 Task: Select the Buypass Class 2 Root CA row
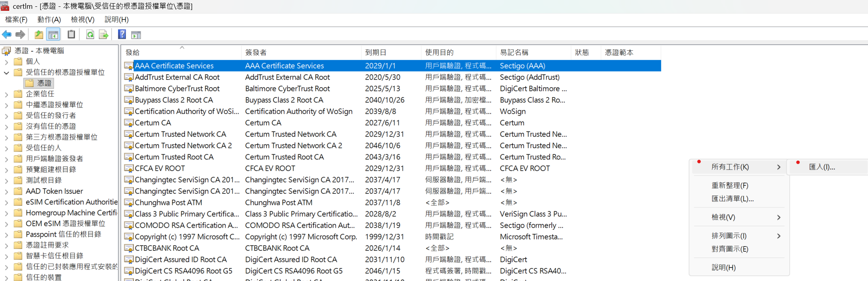tap(392, 100)
